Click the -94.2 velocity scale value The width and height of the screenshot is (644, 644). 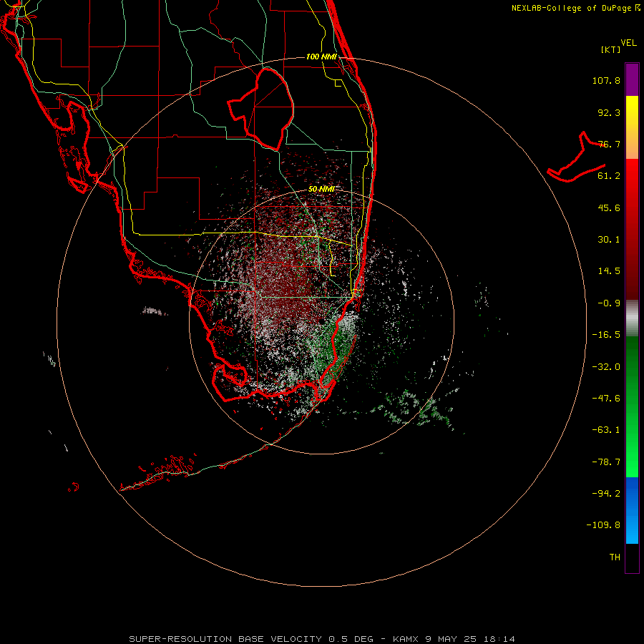pyautogui.click(x=606, y=494)
